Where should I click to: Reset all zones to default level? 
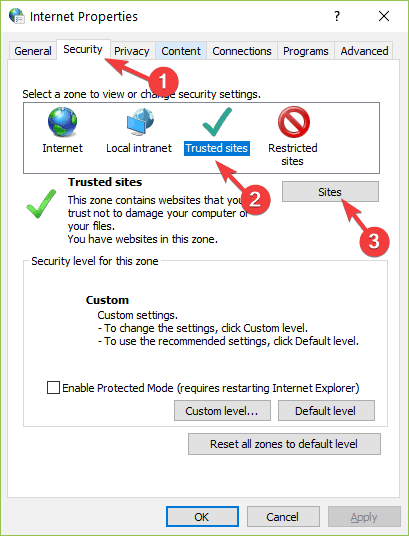(x=284, y=444)
